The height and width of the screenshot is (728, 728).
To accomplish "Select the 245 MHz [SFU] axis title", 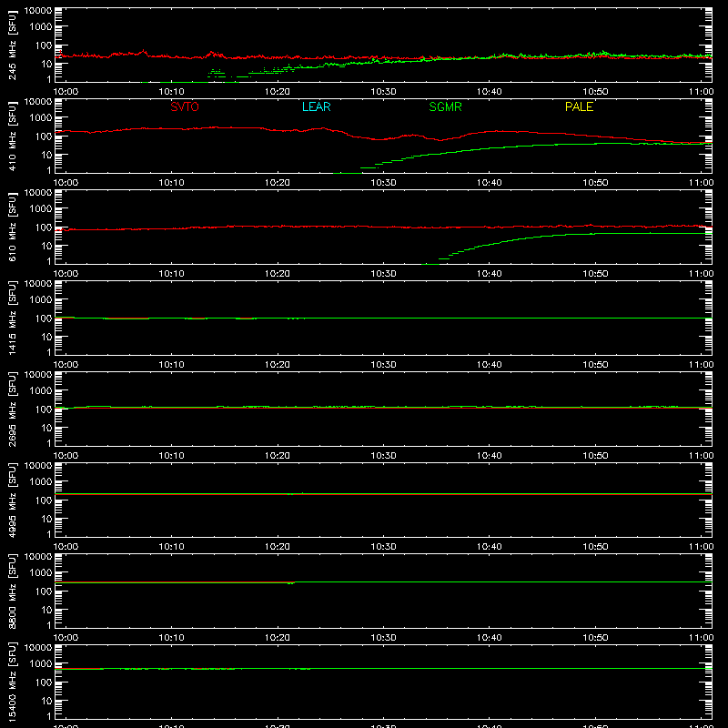I will (12, 45).
